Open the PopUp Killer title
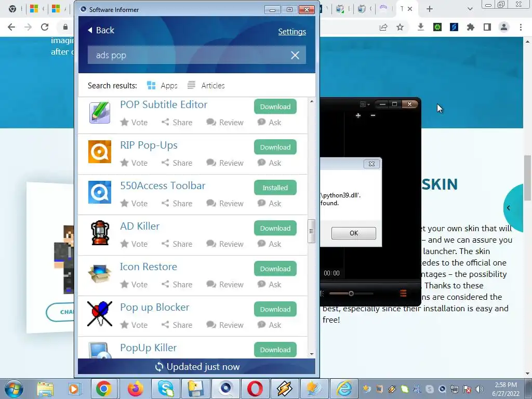The width and height of the screenshot is (532, 399). (148, 348)
